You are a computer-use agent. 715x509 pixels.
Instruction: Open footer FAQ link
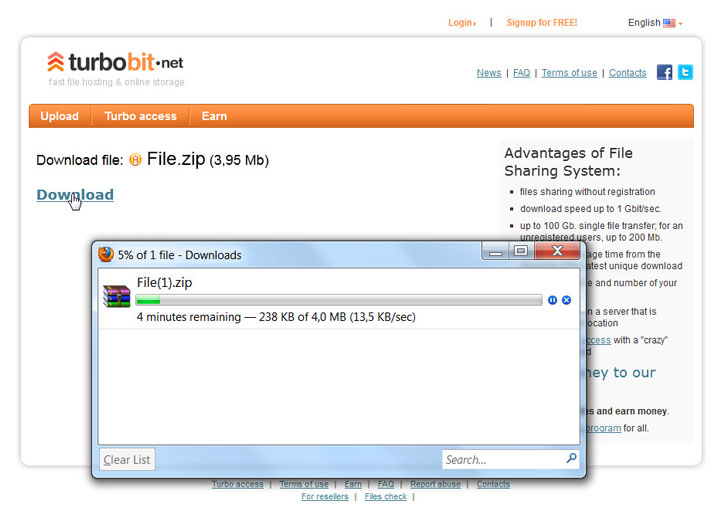[x=386, y=484]
